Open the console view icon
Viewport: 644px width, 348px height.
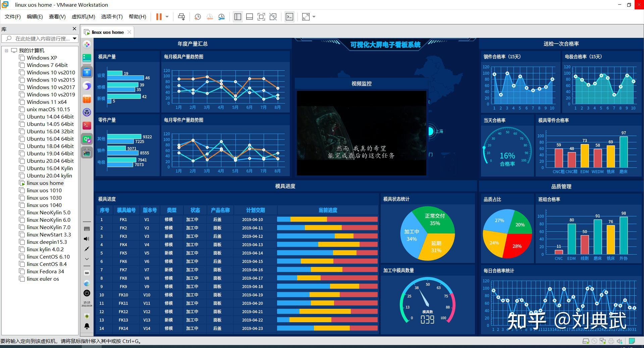click(x=289, y=17)
